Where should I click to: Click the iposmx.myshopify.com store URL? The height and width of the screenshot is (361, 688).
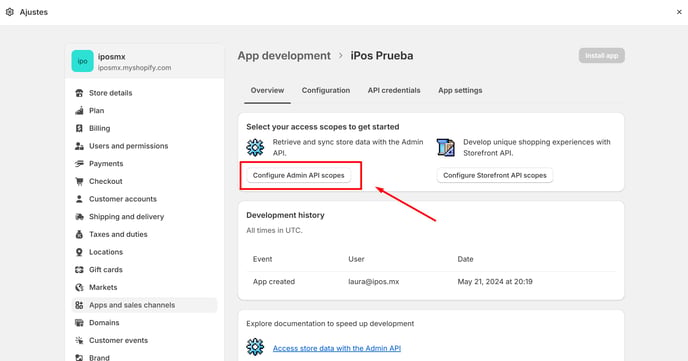pyautogui.click(x=134, y=68)
